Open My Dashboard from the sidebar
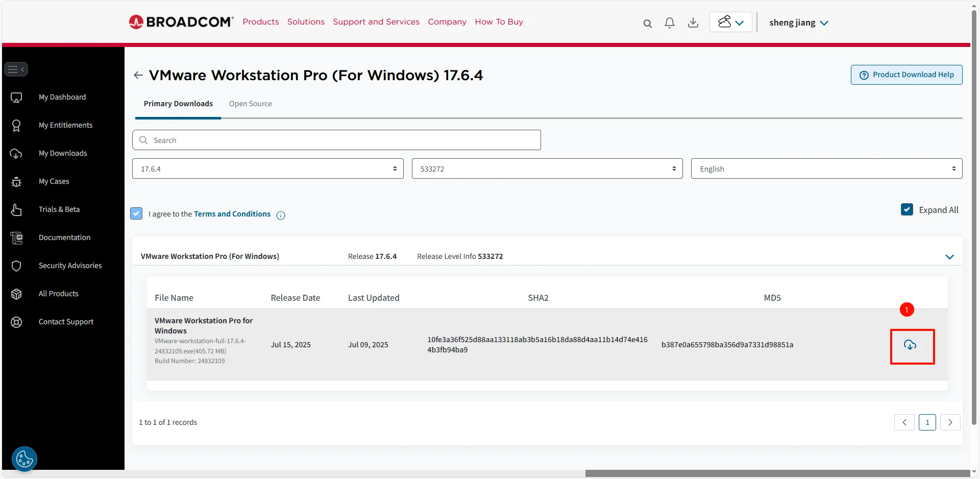Image resolution: width=980 pixels, height=479 pixels. [62, 97]
